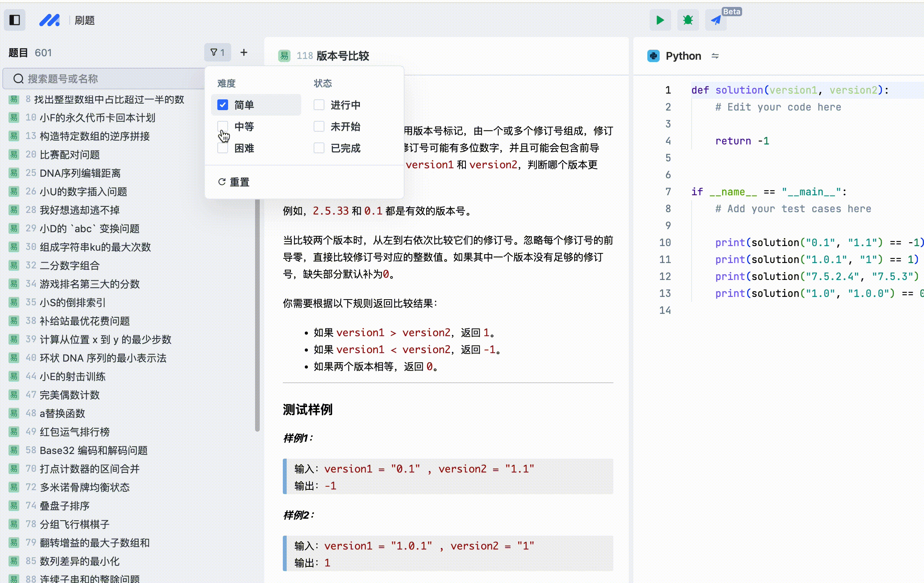
Task: Click the reset refresh icon 重置
Action: pyautogui.click(x=222, y=182)
